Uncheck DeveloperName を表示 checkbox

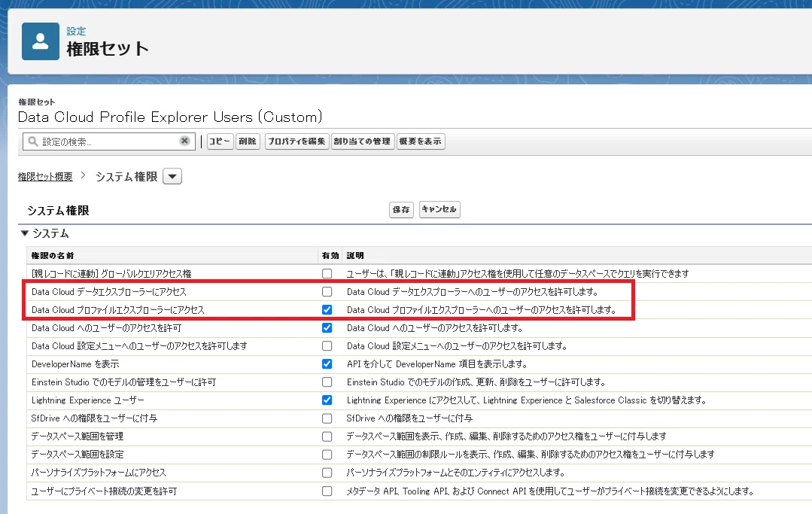327,364
